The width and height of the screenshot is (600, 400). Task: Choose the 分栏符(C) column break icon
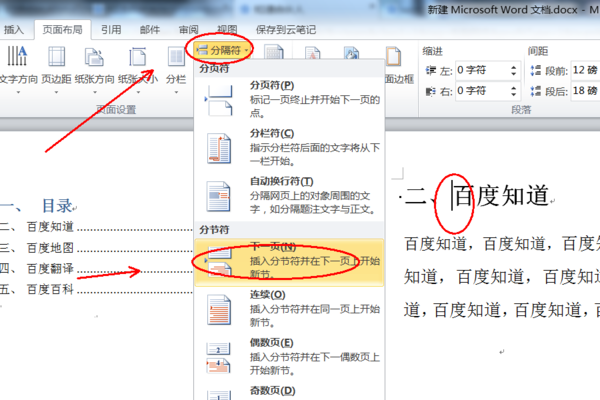tap(219, 149)
